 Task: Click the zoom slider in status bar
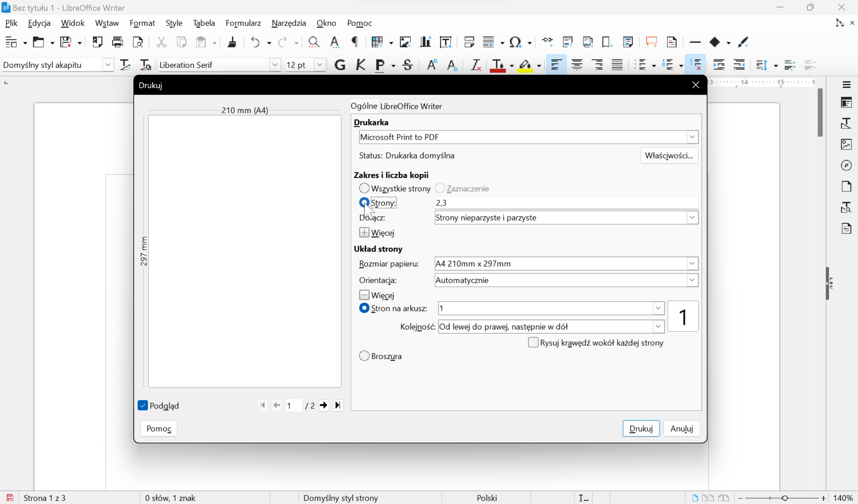(782, 498)
